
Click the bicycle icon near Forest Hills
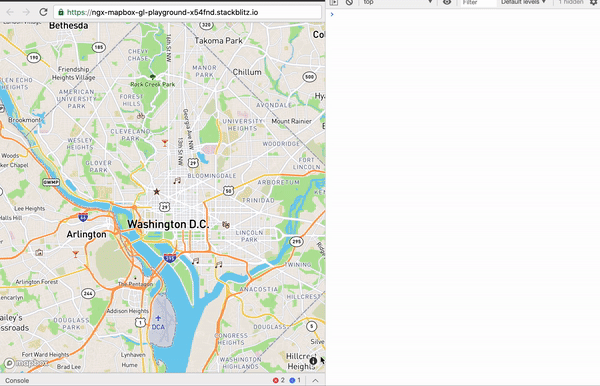(141, 116)
